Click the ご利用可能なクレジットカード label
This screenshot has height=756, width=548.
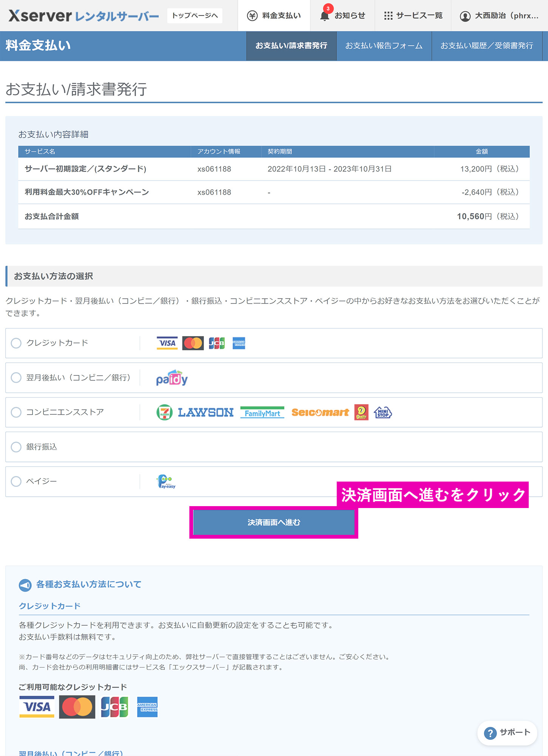point(73,687)
